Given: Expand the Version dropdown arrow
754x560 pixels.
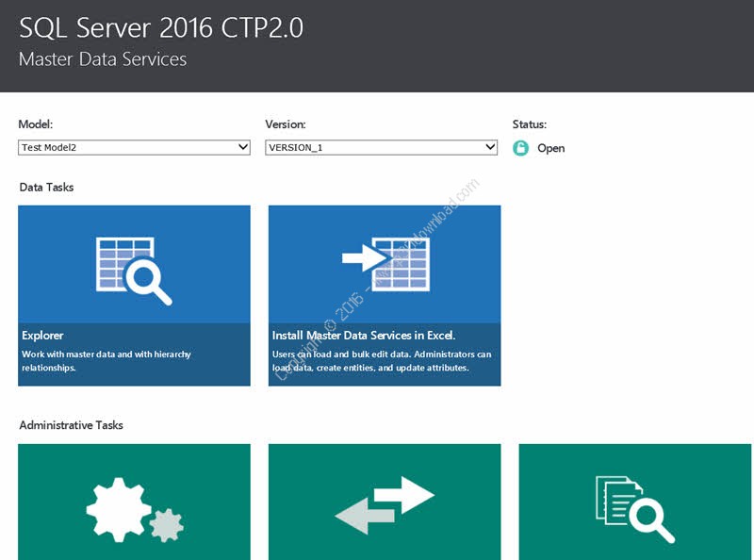Looking at the screenshot, I should 489,147.
